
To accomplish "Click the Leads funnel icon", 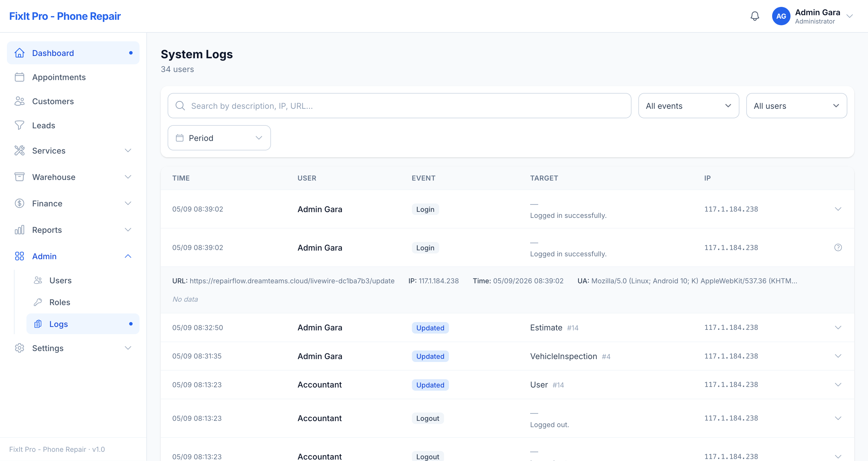I will tap(20, 125).
